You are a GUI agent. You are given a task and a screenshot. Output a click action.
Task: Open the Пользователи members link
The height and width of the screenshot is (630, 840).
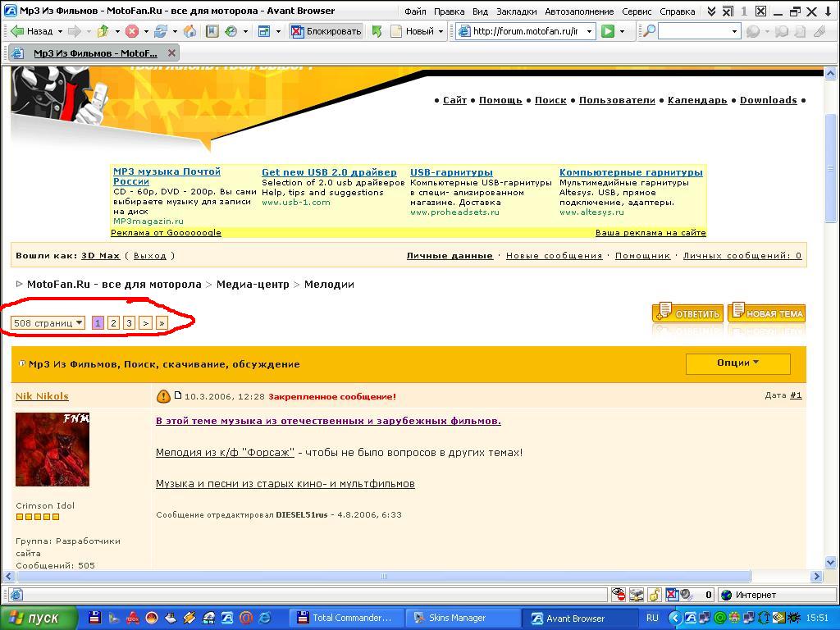(617, 100)
